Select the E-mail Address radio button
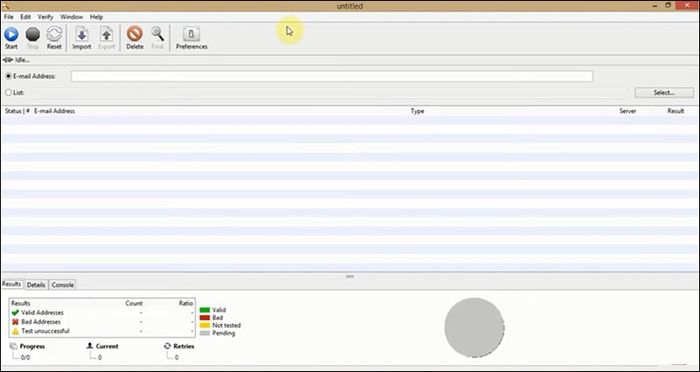Viewport: 700px width, 372px height. [x=8, y=76]
